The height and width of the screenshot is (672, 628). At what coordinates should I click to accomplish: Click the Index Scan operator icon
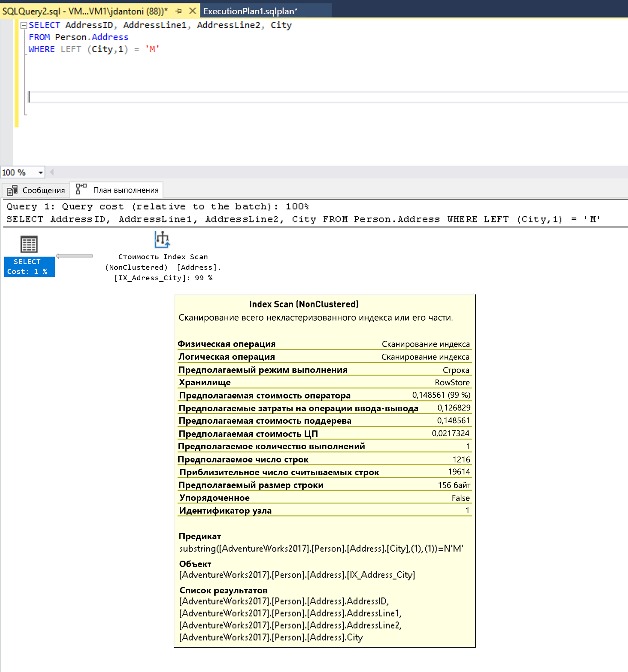(162, 239)
